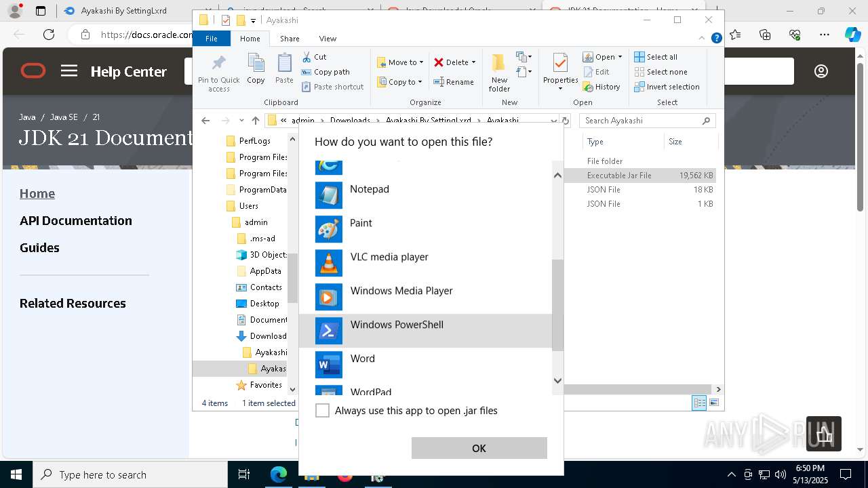
Task: Select Windows Media Player app
Action: coord(425,297)
